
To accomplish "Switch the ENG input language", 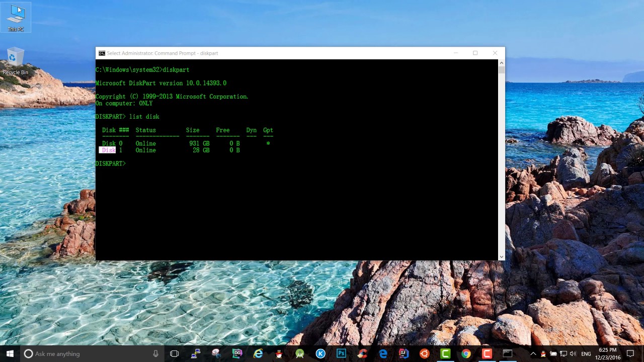I will coord(586,353).
